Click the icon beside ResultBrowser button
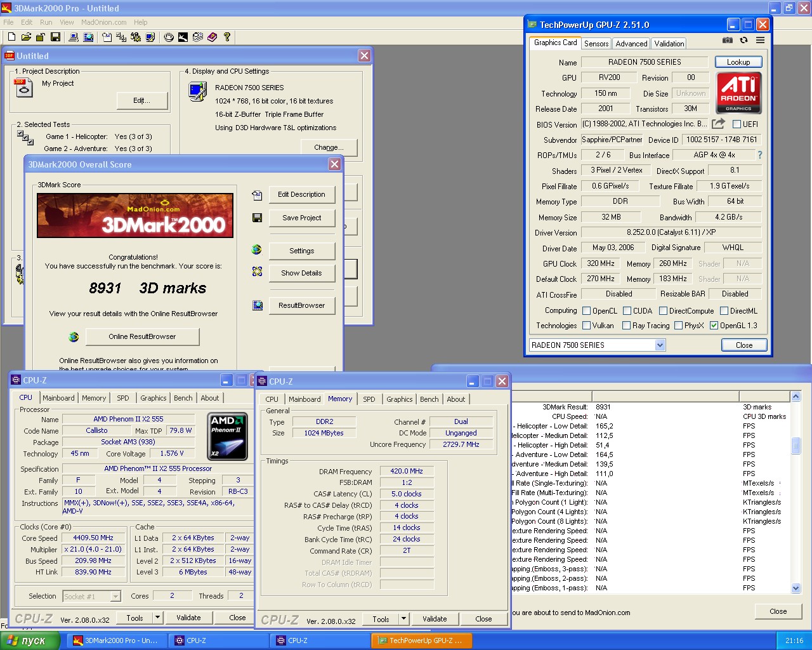Screen dimensions: 812x650 pyautogui.click(x=258, y=305)
